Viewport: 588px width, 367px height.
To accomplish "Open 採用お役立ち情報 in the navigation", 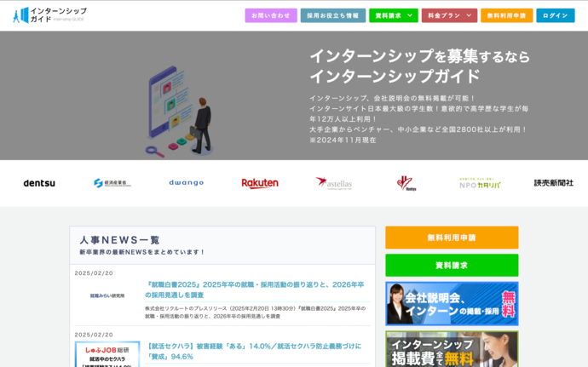I will 332,15.
